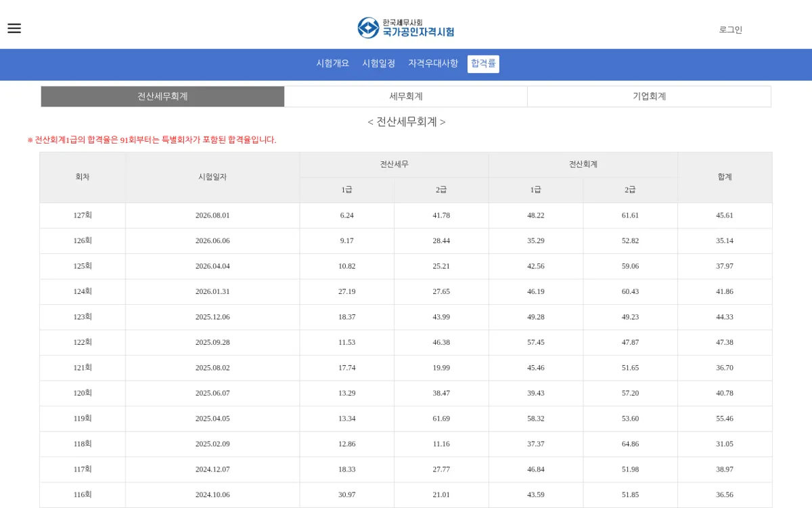Click the 합계 column header

725,177
